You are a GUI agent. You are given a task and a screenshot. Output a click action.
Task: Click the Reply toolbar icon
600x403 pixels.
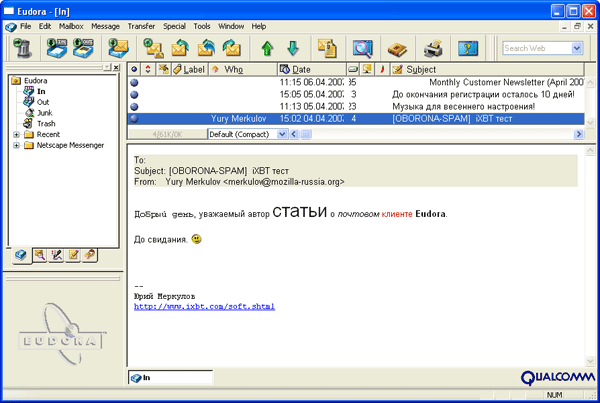click(180, 48)
